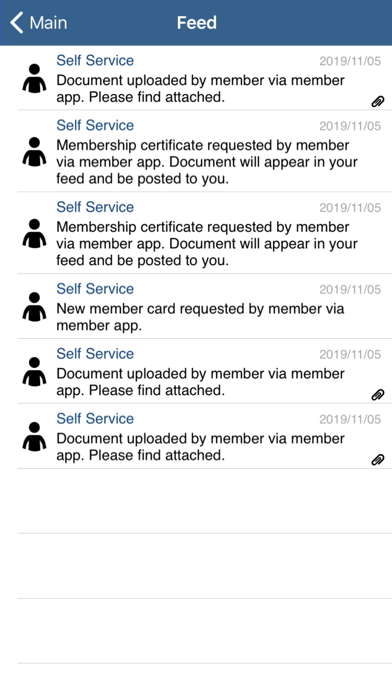Open Document uploaded message right below New member card
This screenshot has height=696, width=392.
200,382
